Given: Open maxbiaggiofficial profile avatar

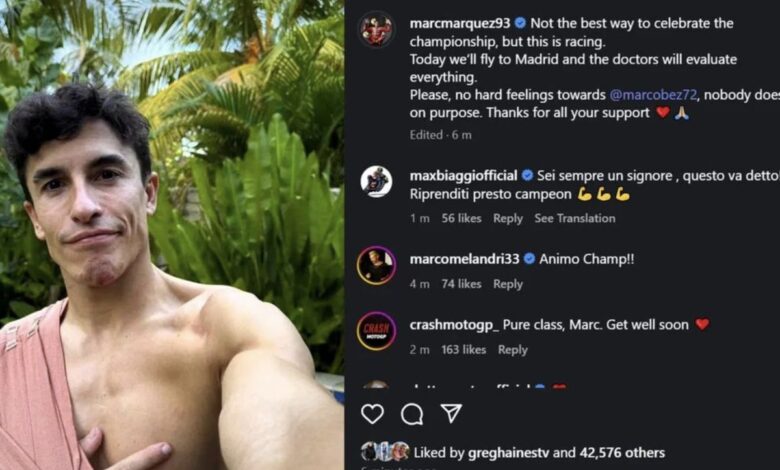Looking at the screenshot, I should tap(377, 181).
